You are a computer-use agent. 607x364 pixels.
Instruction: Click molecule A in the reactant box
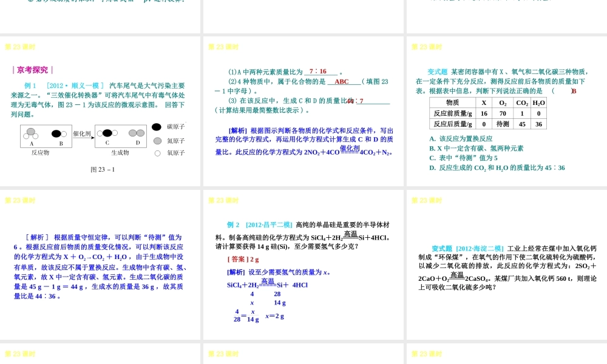[31, 134]
